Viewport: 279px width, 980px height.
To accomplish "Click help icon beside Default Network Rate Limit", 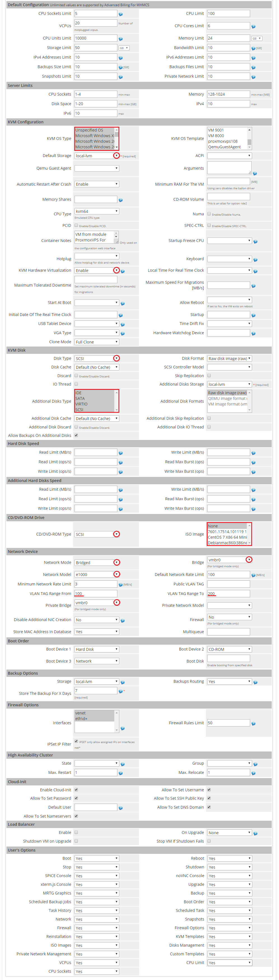I will [x=253, y=575].
